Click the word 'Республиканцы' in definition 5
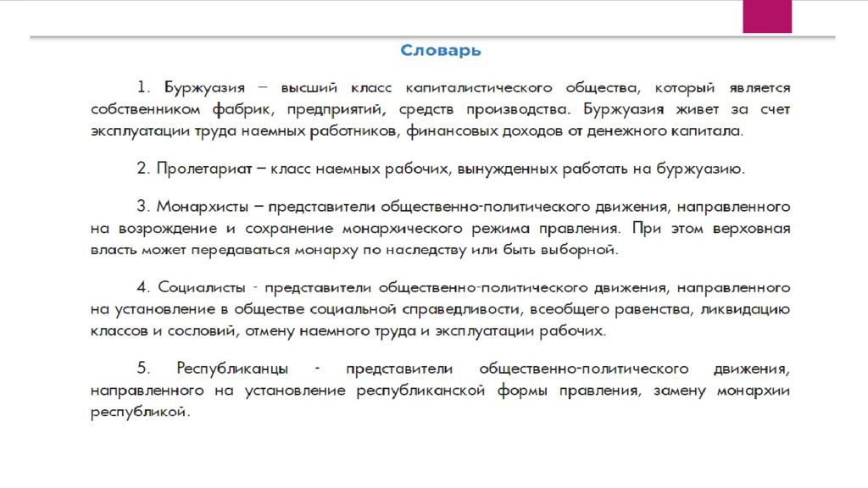This screenshot has height=488, width=868. pos(232,369)
